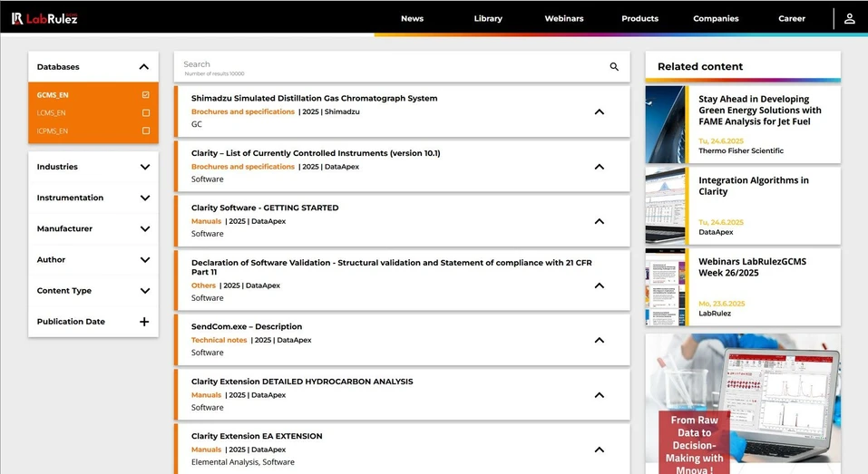Open Clarity Extension DETAILED HYDROCARBON ANALYSIS
The height and width of the screenshot is (474, 868).
(x=302, y=381)
